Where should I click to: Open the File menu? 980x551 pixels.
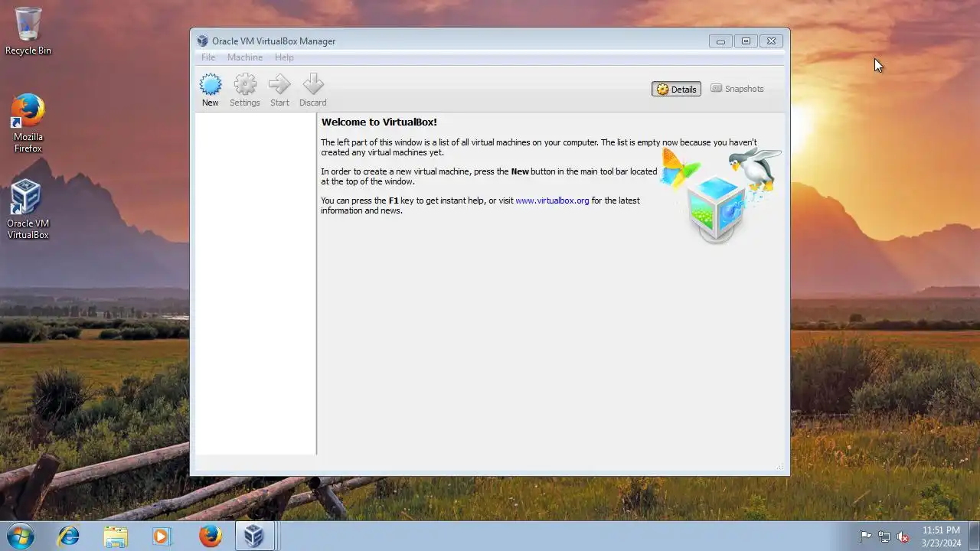[208, 57]
